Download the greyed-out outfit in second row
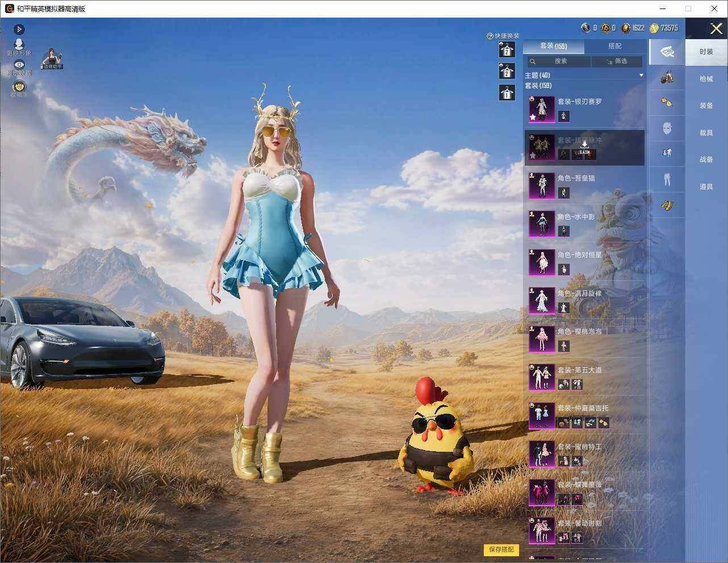The image size is (728, 563). 584,149
